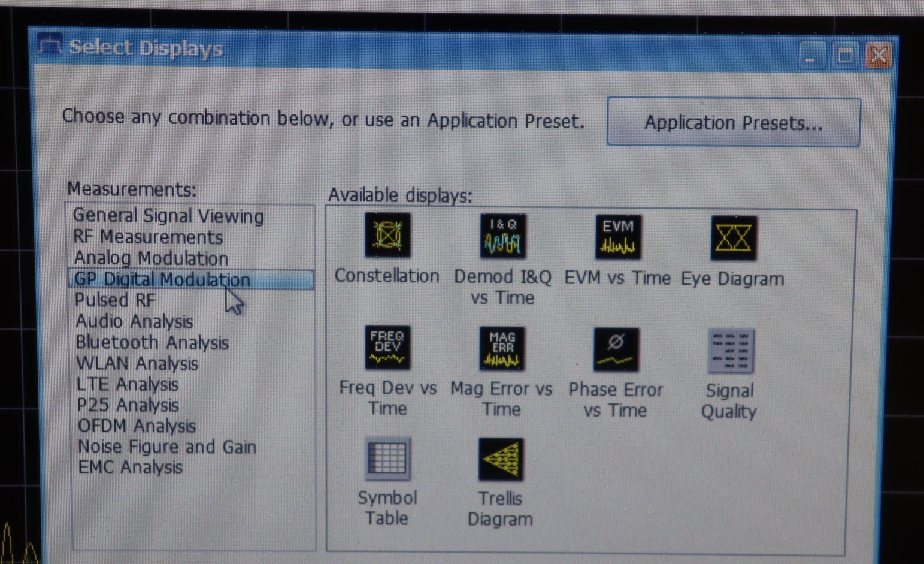Select Noise Figure and Gain entry

167,447
